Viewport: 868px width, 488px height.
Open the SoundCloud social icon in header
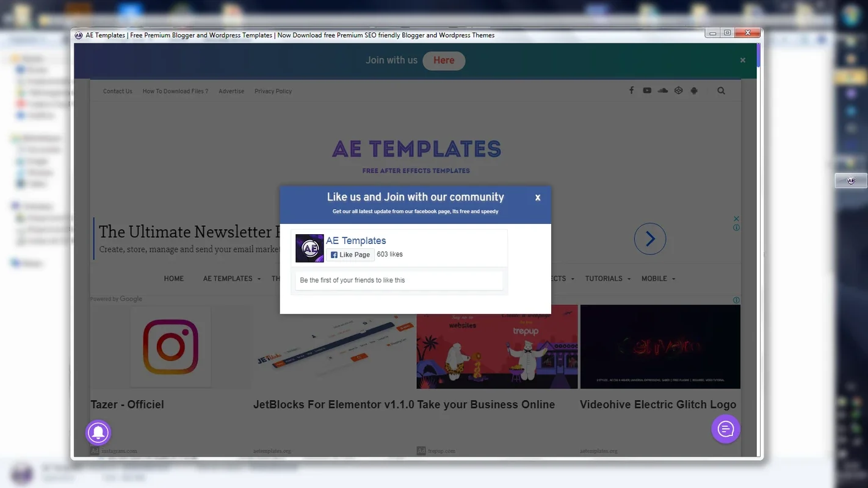(x=663, y=91)
